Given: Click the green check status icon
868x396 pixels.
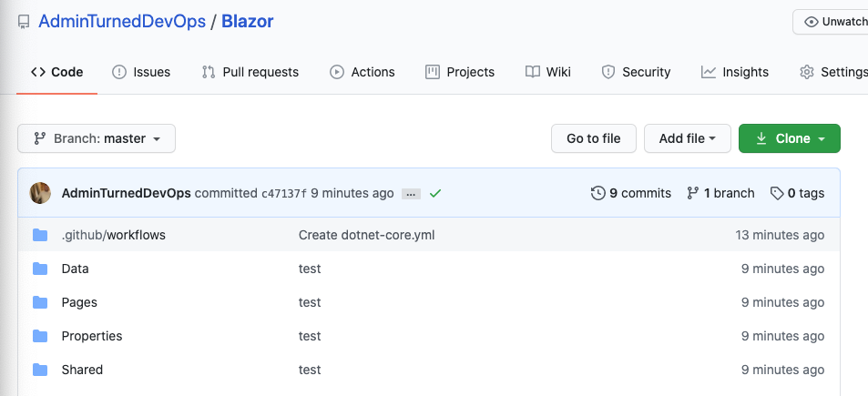Looking at the screenshot, I should (435, 193).
